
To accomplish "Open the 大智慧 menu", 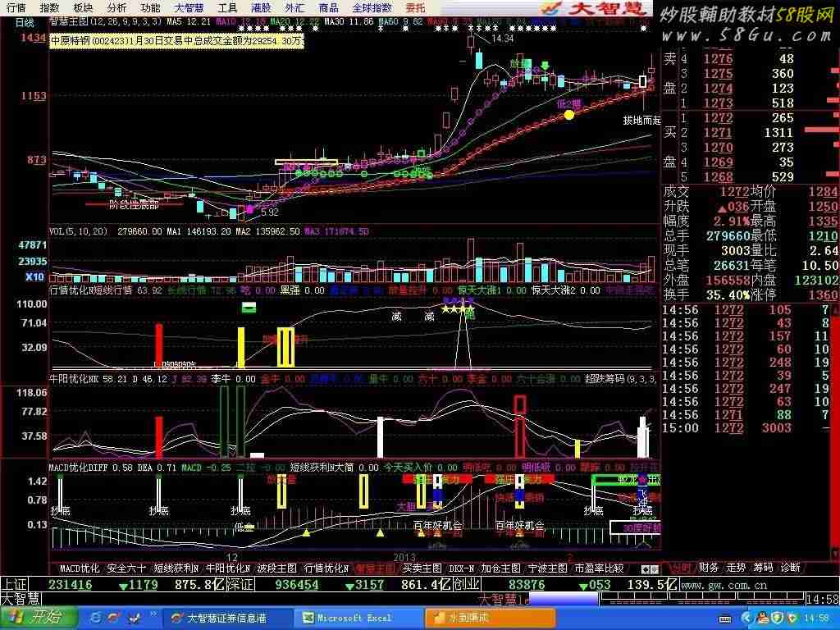I will [x=189, y=7].
